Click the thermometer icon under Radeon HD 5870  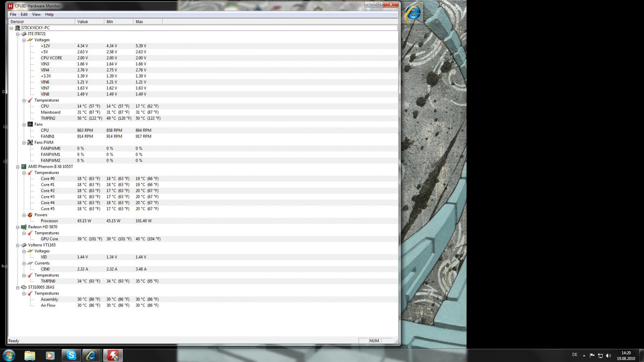click(x=30, y=233)
